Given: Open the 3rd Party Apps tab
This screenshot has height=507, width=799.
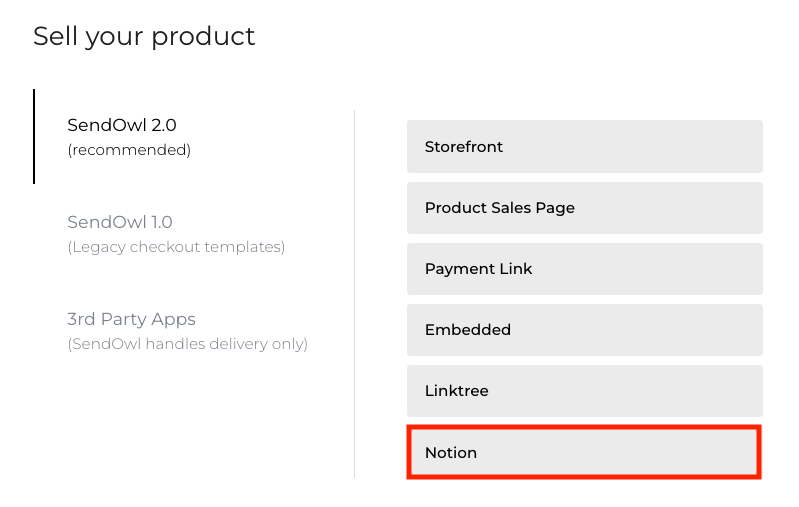Looking at the screenshot, I should coord(131,320).
